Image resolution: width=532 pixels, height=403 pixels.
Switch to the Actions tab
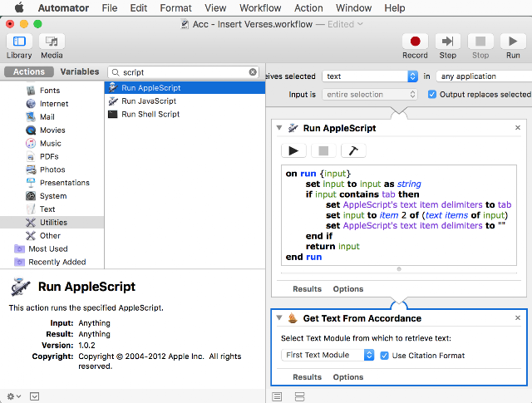29,72
